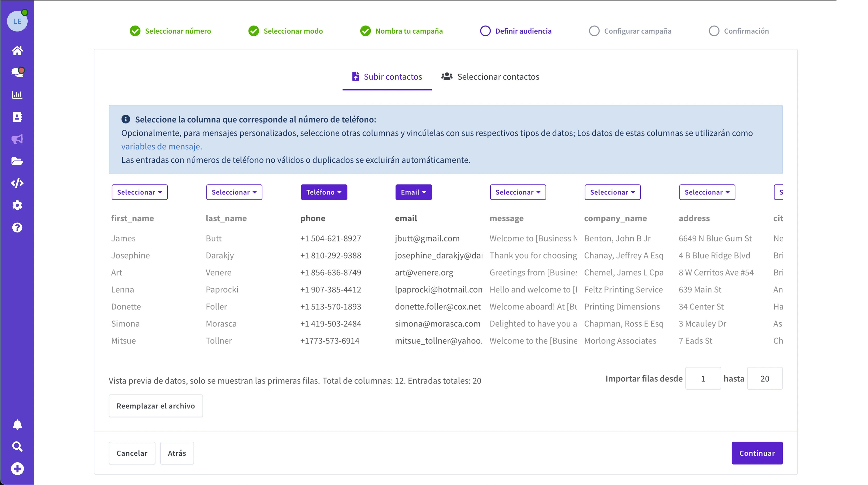Viewport: 868px width, 485px height.
Task: Switch to Subir contactos tab
Action: coord(387,77)
